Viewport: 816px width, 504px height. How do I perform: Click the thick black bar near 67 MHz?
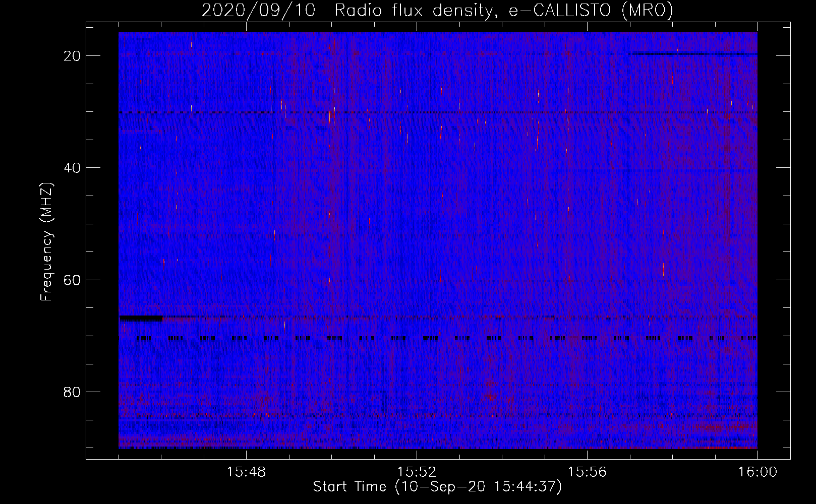tap(141, 318)
